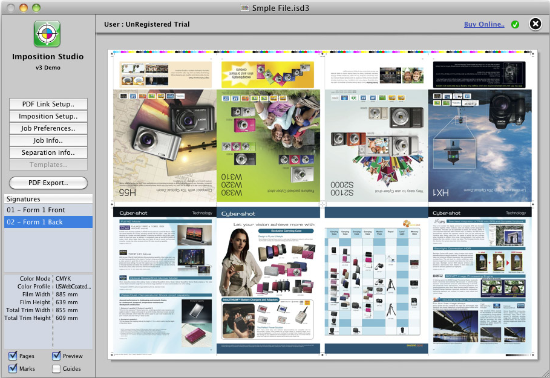The image size is (550, 378).
Task: Select signature 01 - Form 1 Front
Action: 48,210
